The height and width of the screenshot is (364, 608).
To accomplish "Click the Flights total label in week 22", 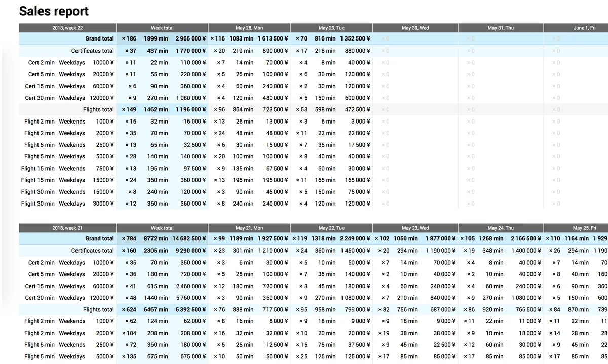I will coord(98,109).
